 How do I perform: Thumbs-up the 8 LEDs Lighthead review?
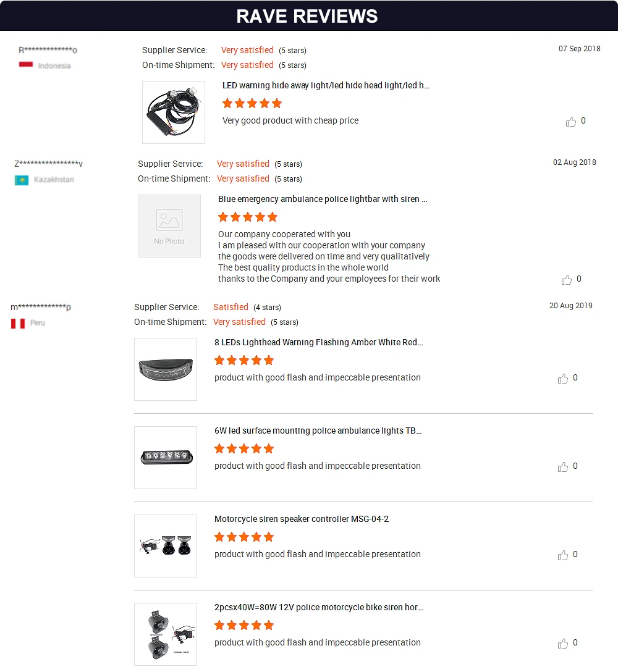(563, 379)
